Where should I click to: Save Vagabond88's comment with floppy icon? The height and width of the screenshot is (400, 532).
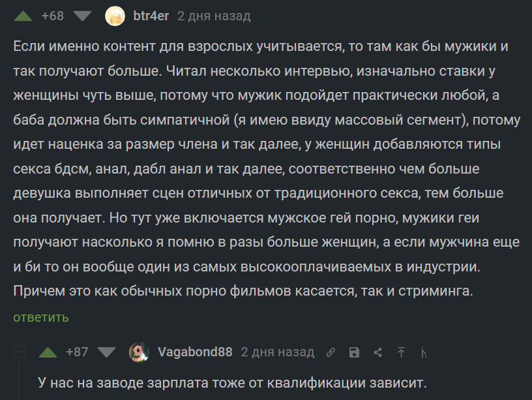click(354, 353)
